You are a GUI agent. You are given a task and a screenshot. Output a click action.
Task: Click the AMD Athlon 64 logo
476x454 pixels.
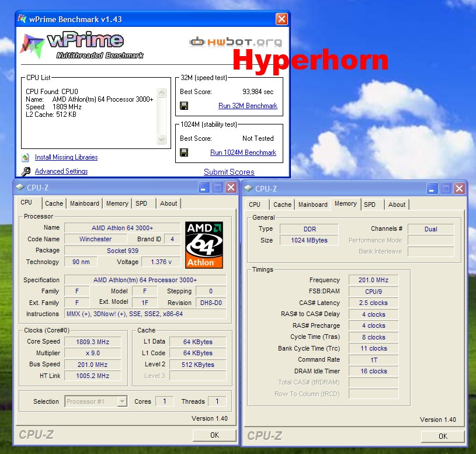[204, 245]
